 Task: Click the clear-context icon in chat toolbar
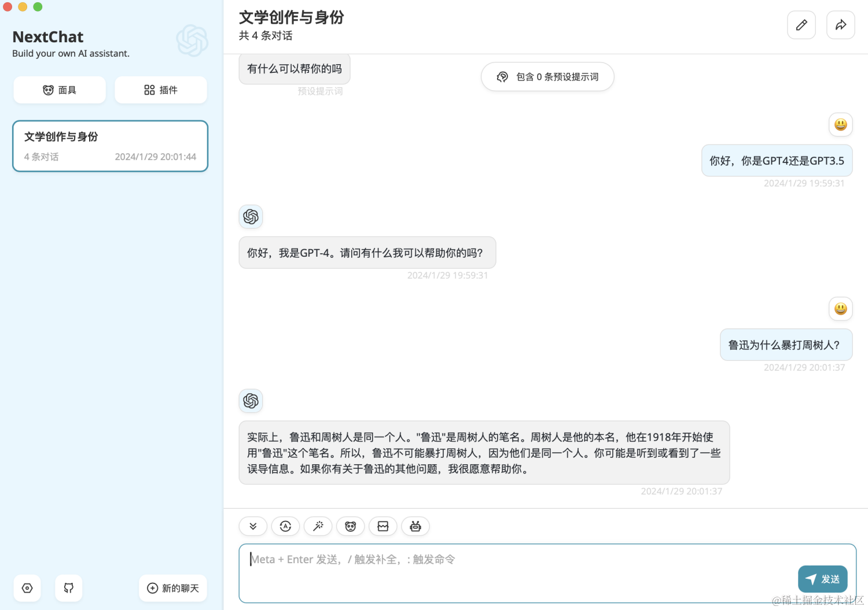(x=383, y=526)
